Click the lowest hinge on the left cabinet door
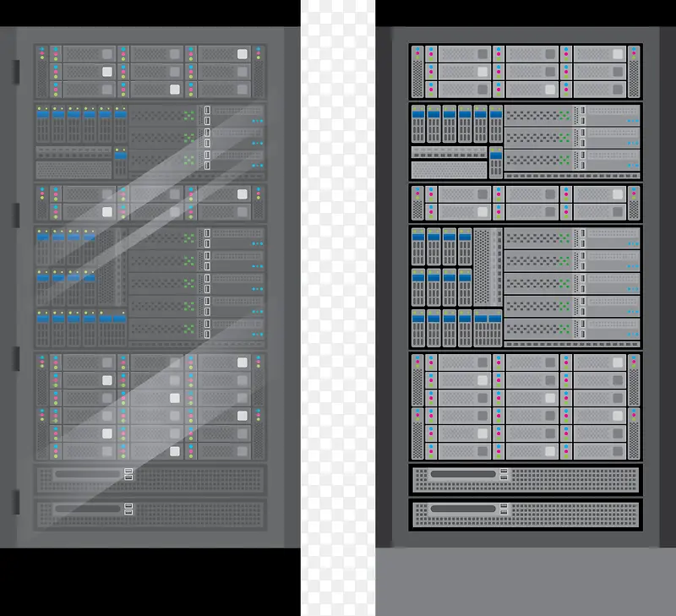The width and height of the screenshot is (676, 616). 15,502
